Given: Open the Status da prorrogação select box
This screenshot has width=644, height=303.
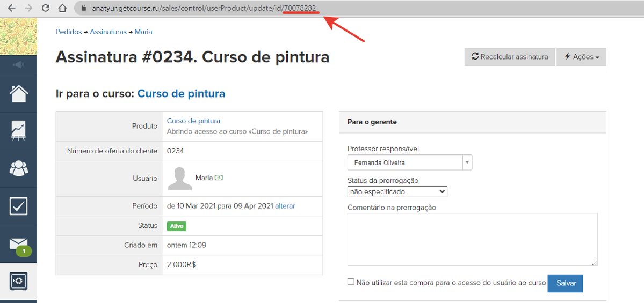Looking at the screenshot, I should [397, 191].
